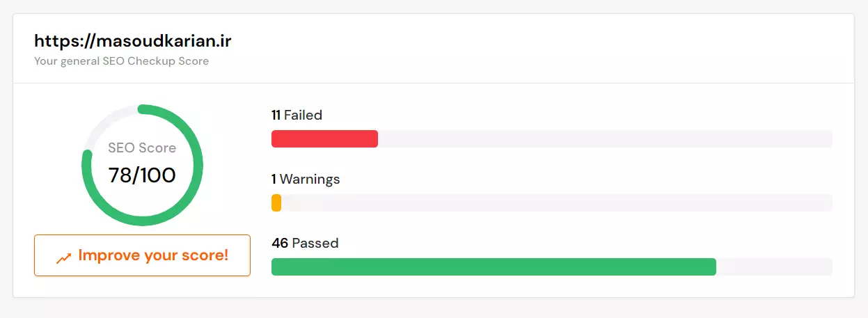This screenshot has height=318, width=868.
Task: Select the bold count 1 beside Warnings
Action: click(x=274, y=180)
